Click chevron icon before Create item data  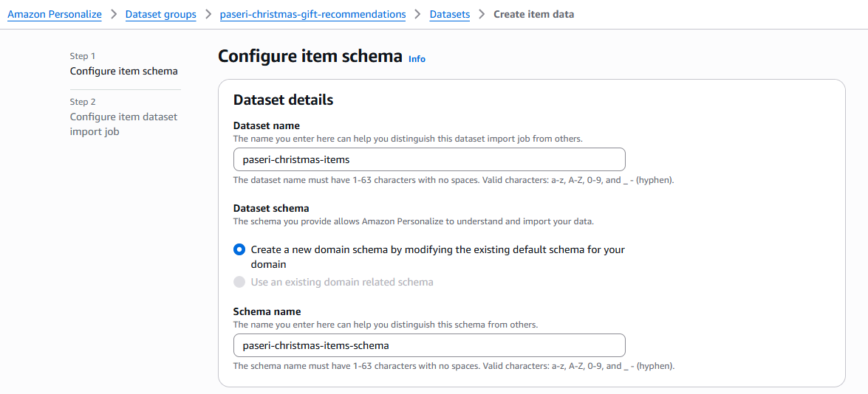point(482,14)
